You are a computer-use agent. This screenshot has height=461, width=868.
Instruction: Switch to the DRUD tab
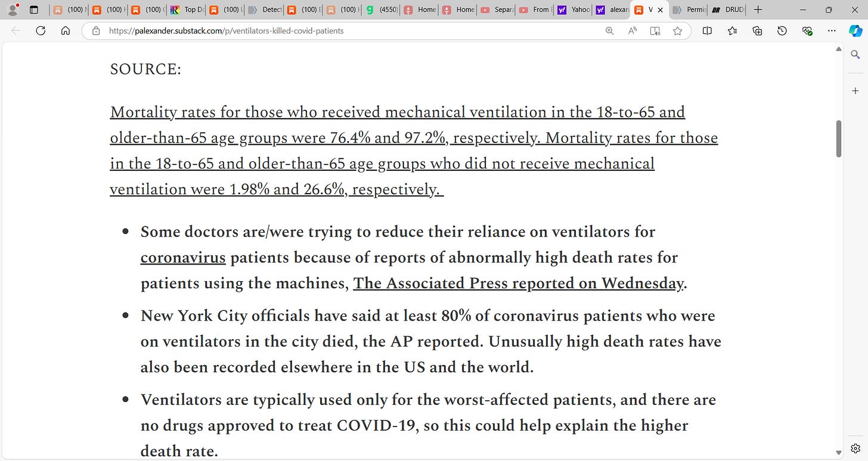tap(727, 10)
